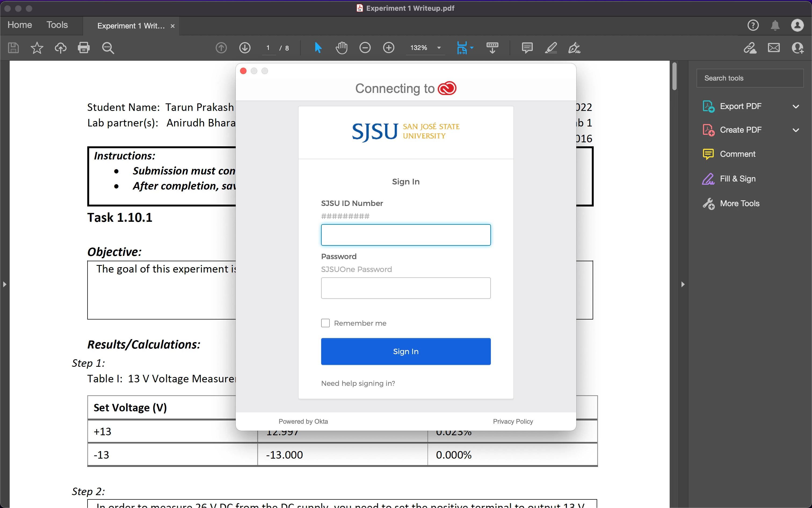812x508 pixels.
Task: Expand the Create PDF tool options
Action: pos(796,130)
